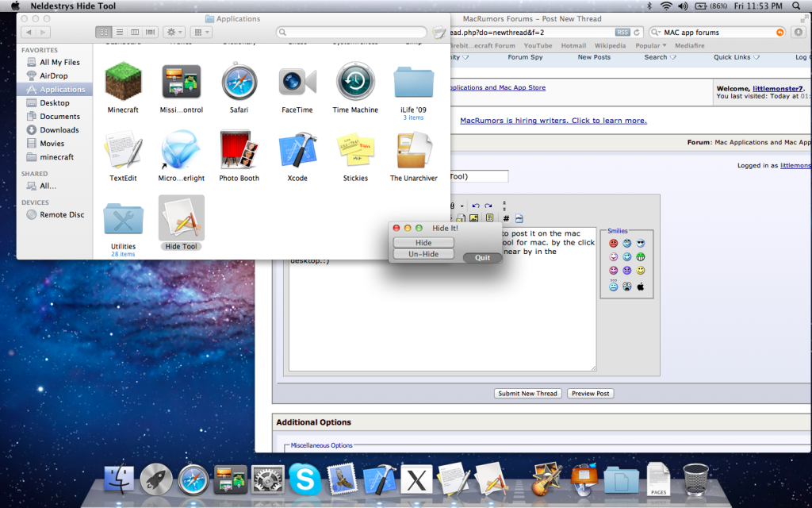Click the Safari search field
812x508 pixels.
[x=717, y=32]
